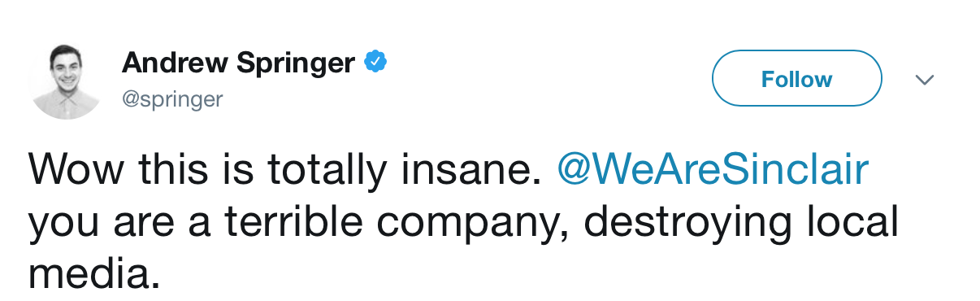This screenshot has height=301, width=980.
Task: Click the Follow pill-shaped button
Action: (796, 79)
